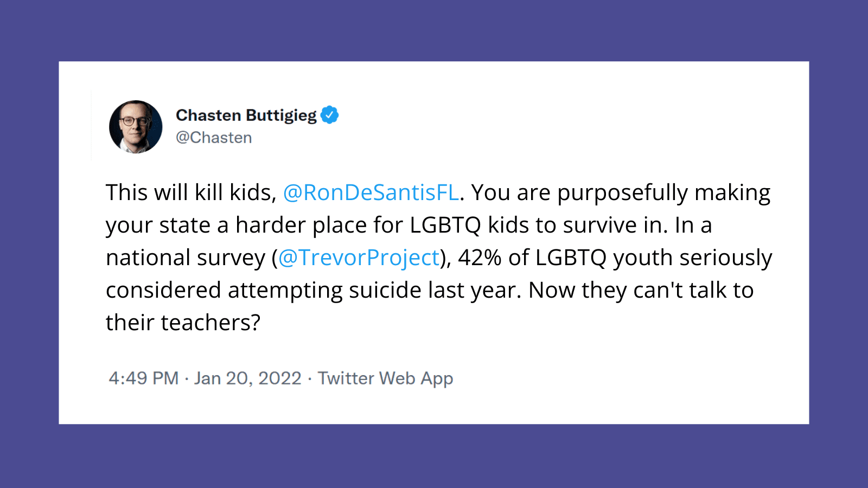Click Chasten Buttigieg's profile photo

[x=136, y=127]
